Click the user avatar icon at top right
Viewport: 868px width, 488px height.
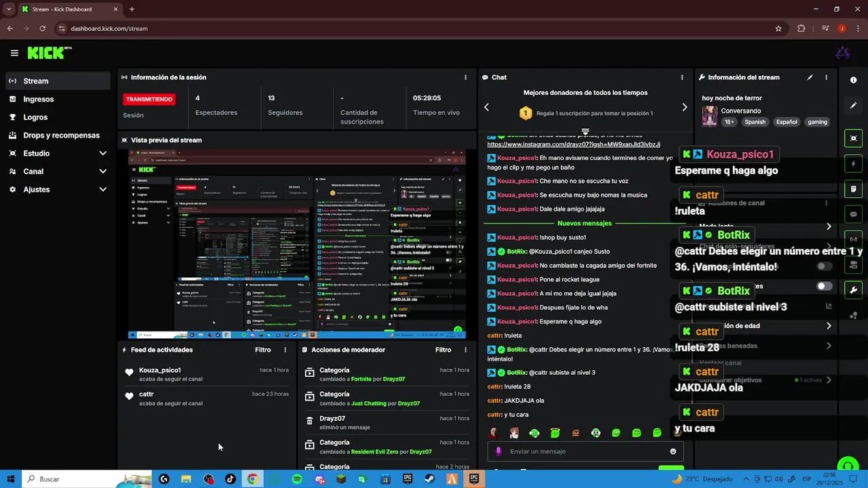[842, 53]
